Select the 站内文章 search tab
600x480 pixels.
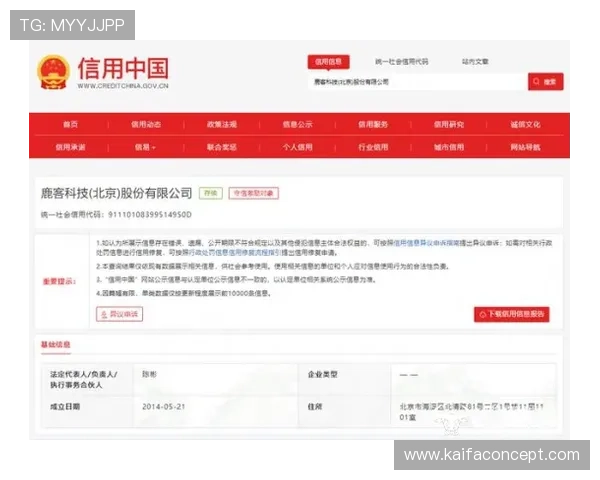click(x=475, y=62)
